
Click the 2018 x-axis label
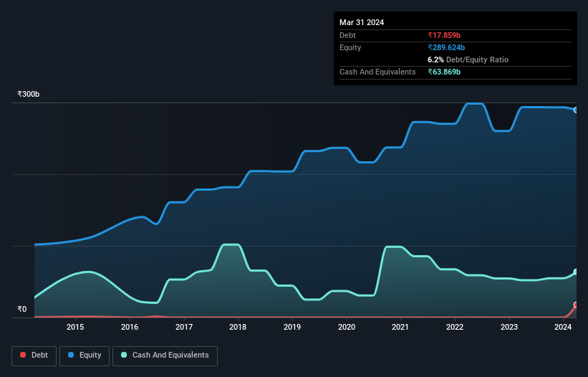(x=238, y=327)
